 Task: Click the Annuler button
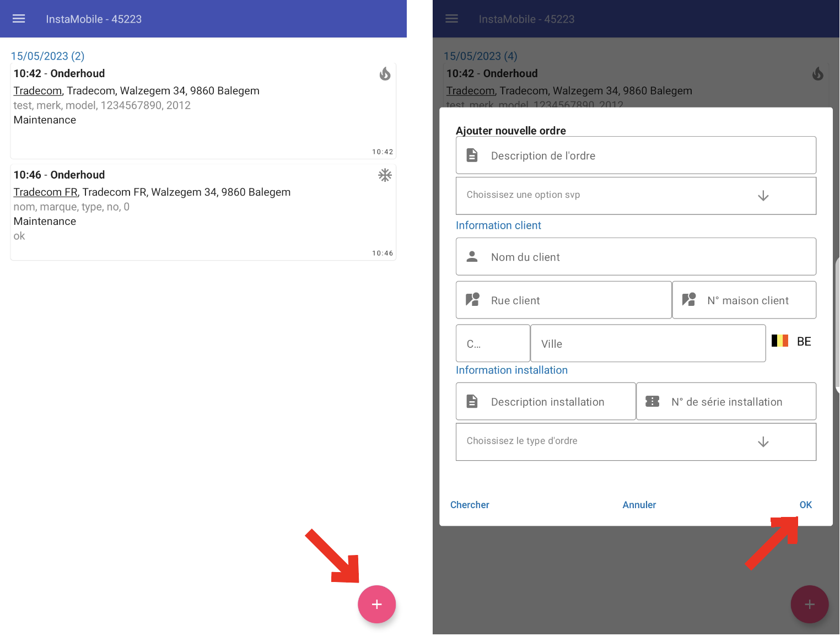(x=639, y=505)
